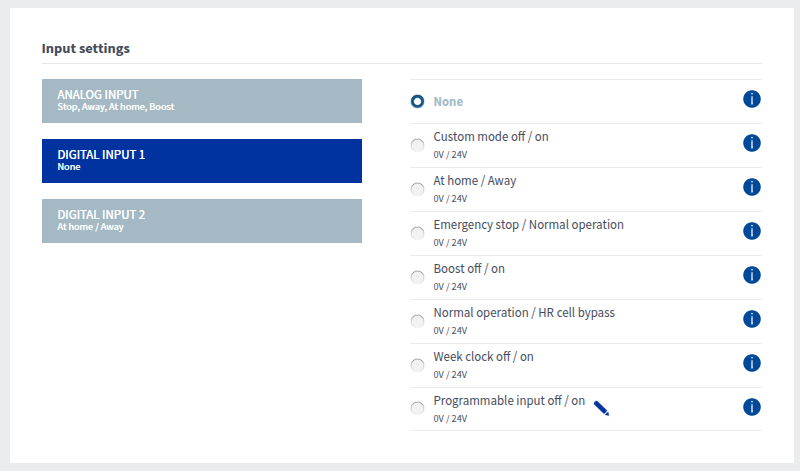Select At home / Away radio button
The width and height of the screenshot is (800, 471).
click(417, 189)
